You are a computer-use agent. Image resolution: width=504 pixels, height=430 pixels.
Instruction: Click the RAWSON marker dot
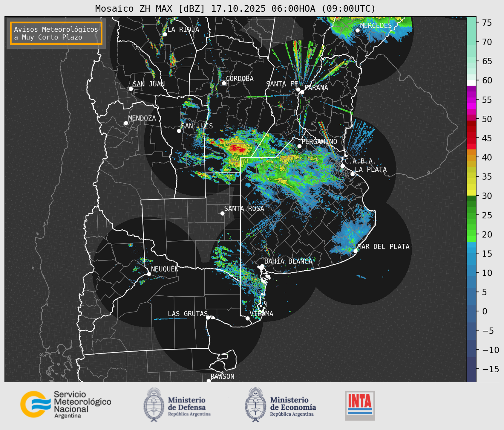pyautogui.click(x=209, y=381)
